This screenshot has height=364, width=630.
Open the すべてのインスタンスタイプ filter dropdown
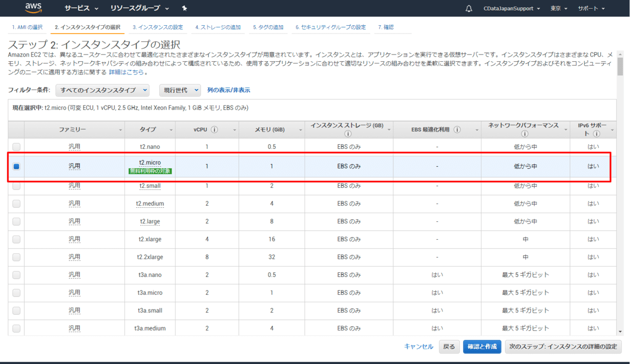[102, 90]
